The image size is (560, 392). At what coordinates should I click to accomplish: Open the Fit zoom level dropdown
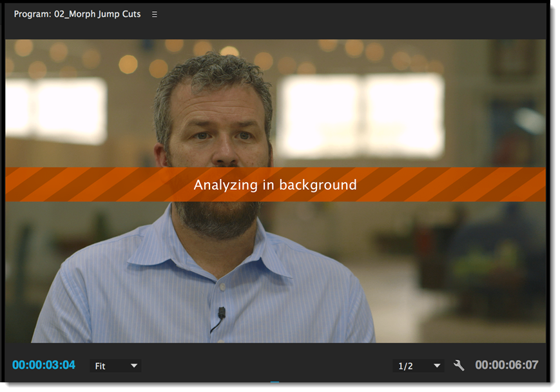[115, 366]
